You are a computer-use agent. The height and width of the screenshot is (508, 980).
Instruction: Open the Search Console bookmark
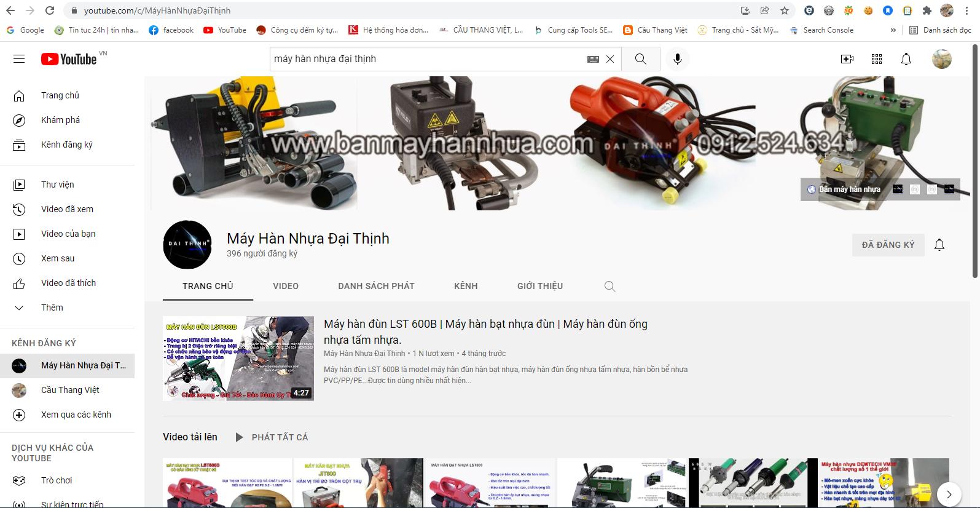point(821,30)
